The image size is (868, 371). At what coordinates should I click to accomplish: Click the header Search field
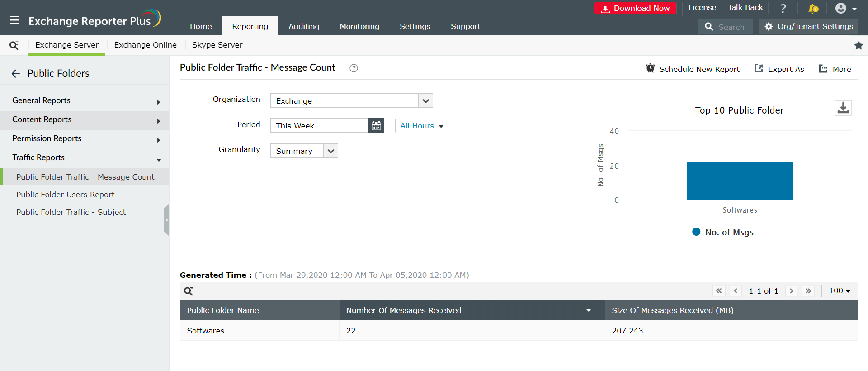click(726, 27)
